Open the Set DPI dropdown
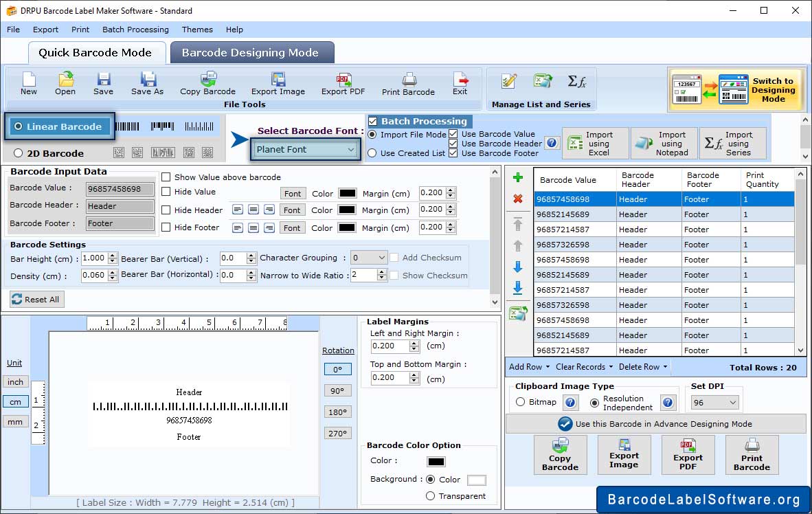The height and width of the screenshot is (514, 812). 714,403
